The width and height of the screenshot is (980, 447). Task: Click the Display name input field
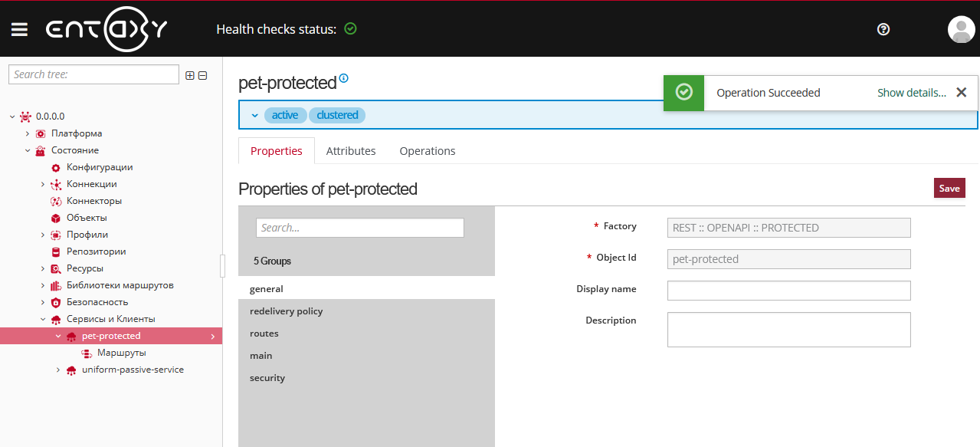(x=788, y=291)
